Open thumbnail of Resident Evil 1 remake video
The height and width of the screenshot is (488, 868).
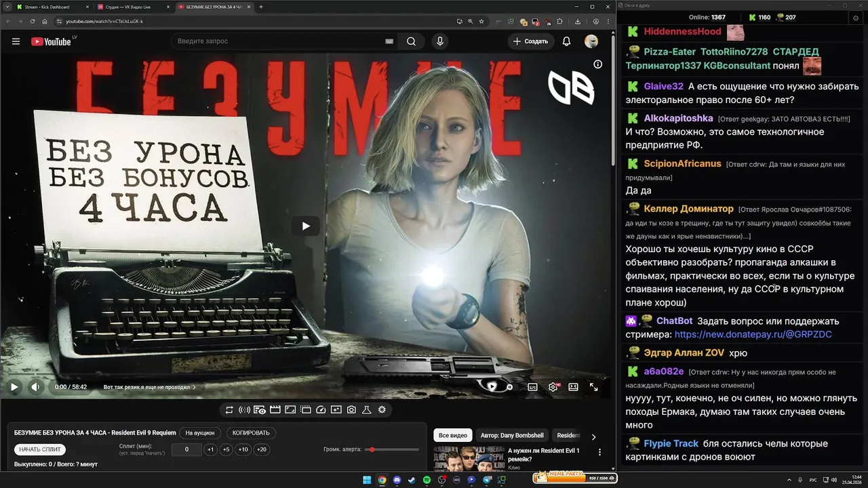(x=469, y=459)
